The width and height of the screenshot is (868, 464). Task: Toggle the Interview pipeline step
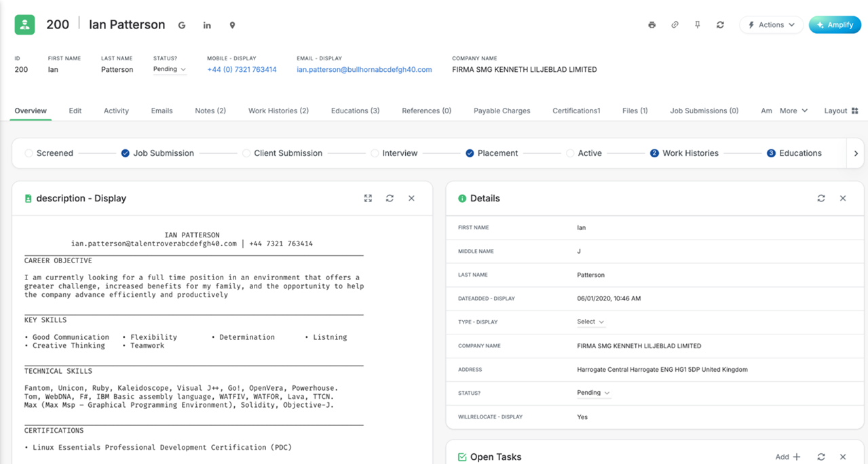coord(374,153)
